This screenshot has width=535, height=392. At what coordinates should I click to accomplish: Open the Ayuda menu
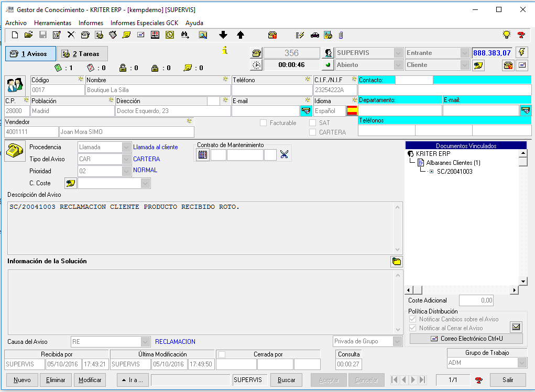[x=194, y=23]
